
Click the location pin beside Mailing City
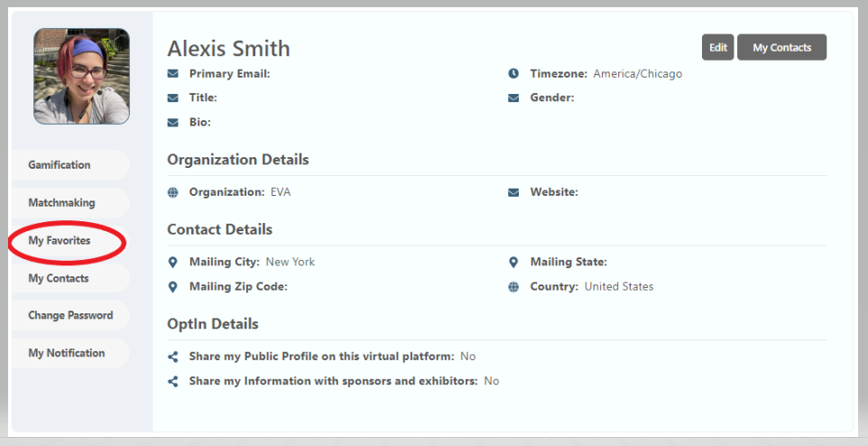point(172,262)
